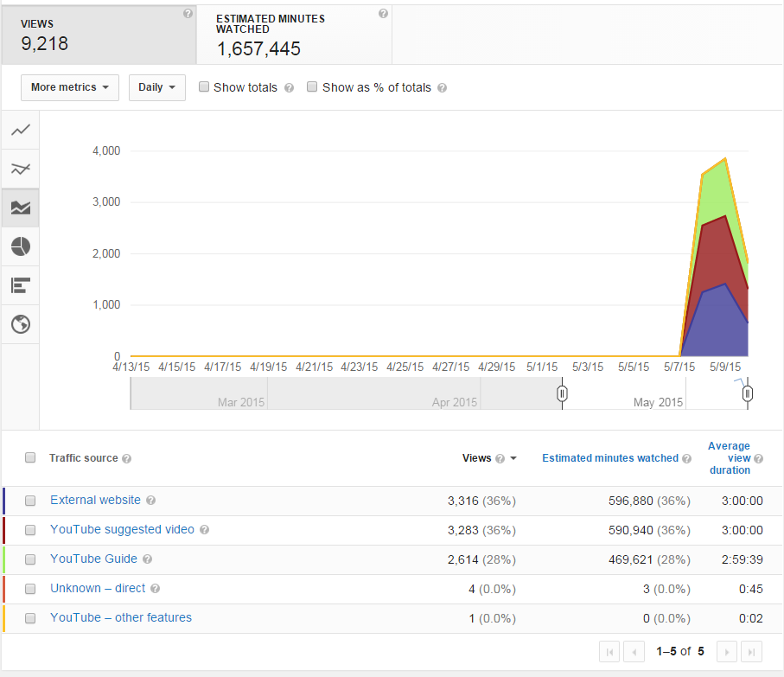
Task: Open help icon on Views card
Action: point(188,14)
